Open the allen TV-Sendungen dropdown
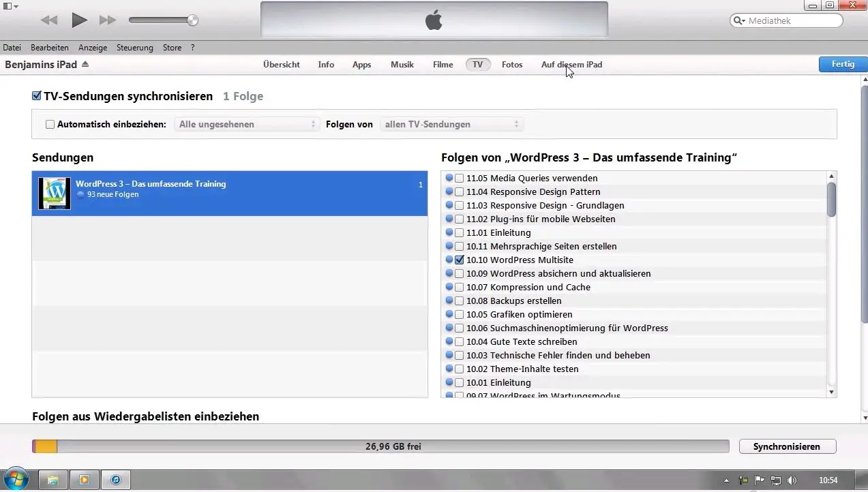The image size is (868, 492). pos(451,125)
